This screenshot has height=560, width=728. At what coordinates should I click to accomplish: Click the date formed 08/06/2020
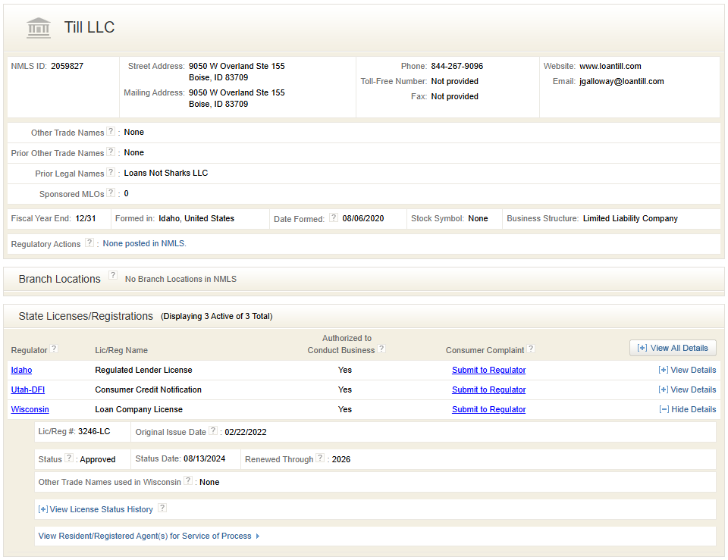coord(363,218)
